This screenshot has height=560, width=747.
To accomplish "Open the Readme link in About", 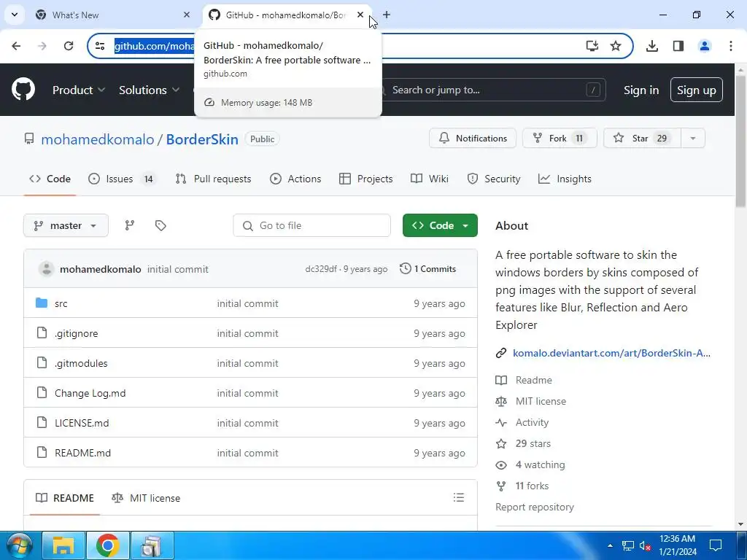I will click(x=533, y=380).
